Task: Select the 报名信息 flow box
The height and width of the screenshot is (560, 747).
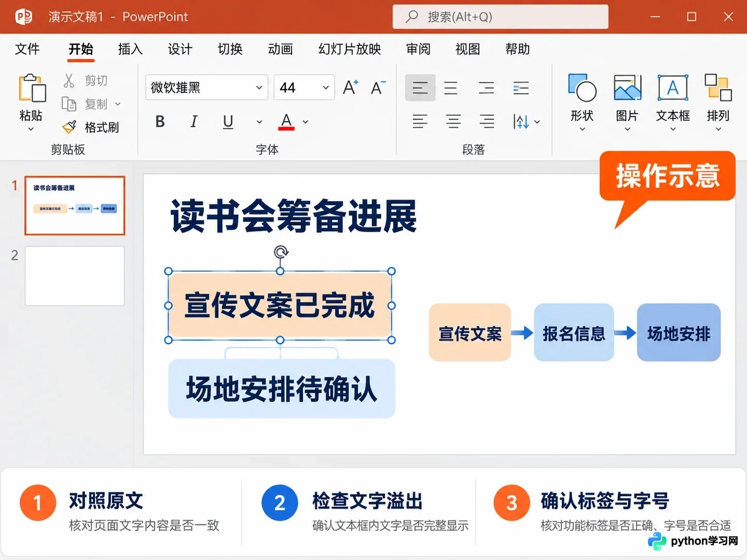Action: coord(574,333)
